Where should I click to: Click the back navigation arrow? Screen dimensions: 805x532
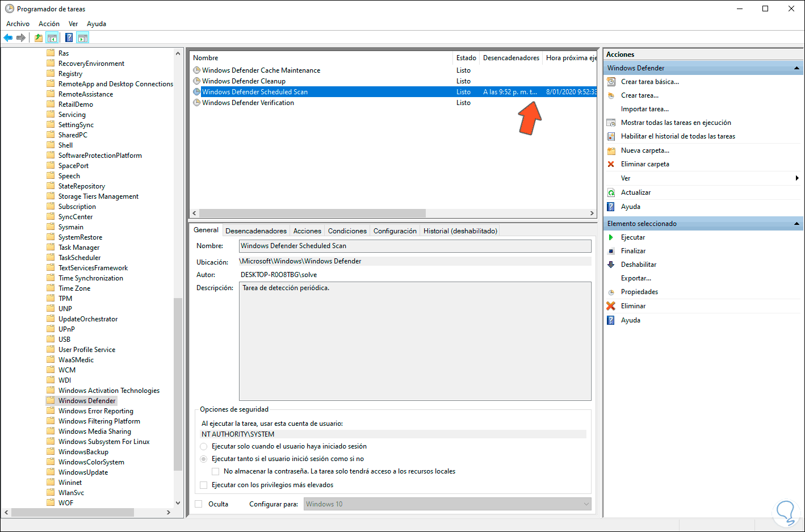(7, 37)
